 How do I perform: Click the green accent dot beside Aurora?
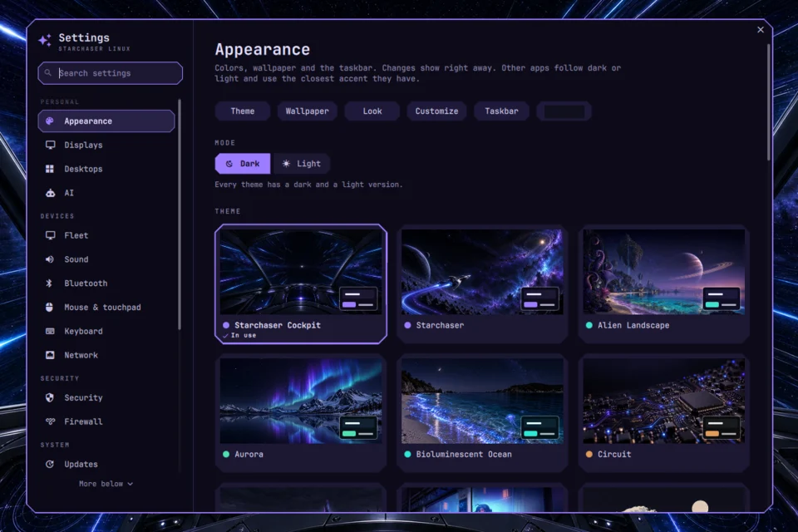click(x=226, y=454)
